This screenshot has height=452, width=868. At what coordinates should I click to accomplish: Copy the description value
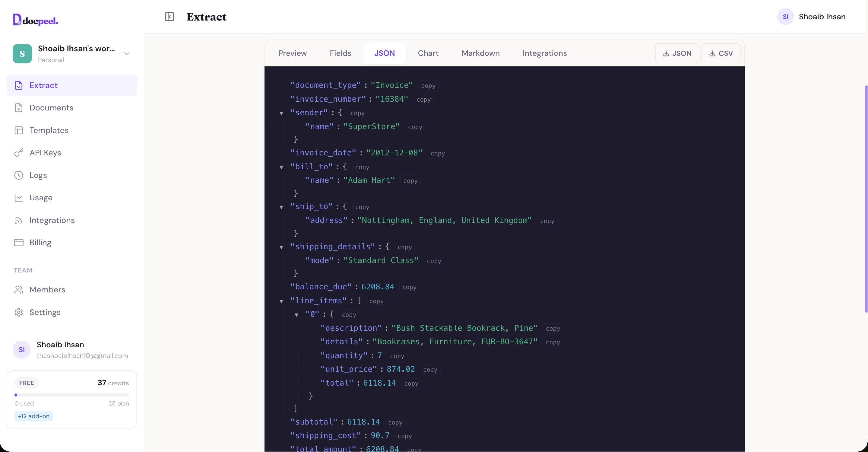click(553, 329)
